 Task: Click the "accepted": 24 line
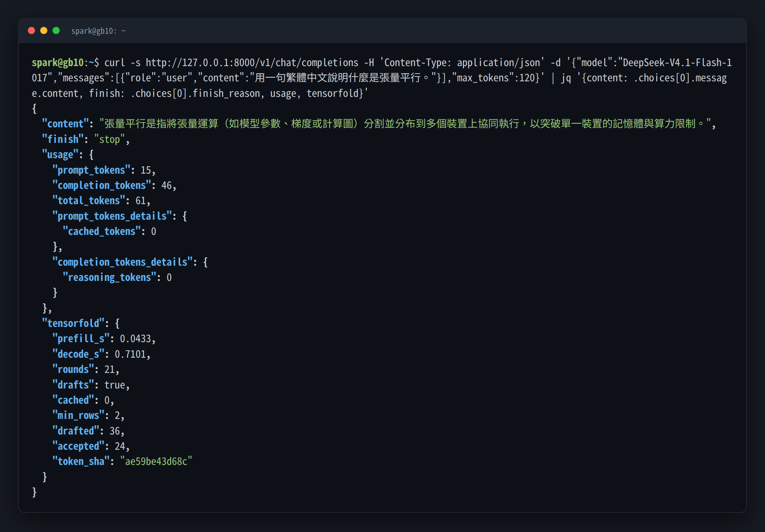(91, 446)
